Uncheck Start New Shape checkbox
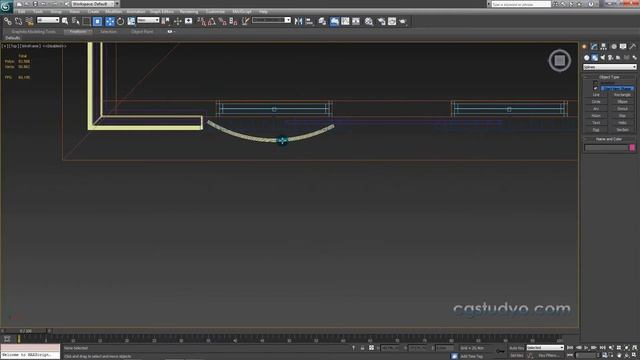The width and height of the screenshot is (640, 360). (595, 88)
